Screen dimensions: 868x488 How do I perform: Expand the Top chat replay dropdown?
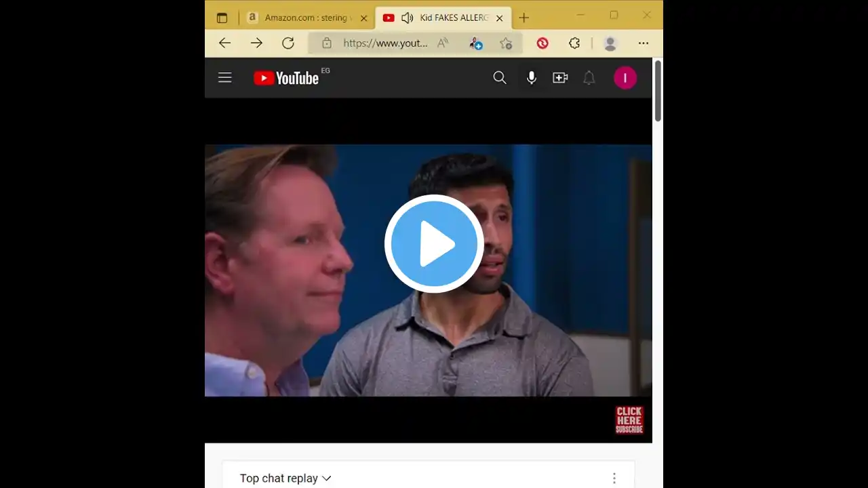pyautogui.click(x=285, y=479)
